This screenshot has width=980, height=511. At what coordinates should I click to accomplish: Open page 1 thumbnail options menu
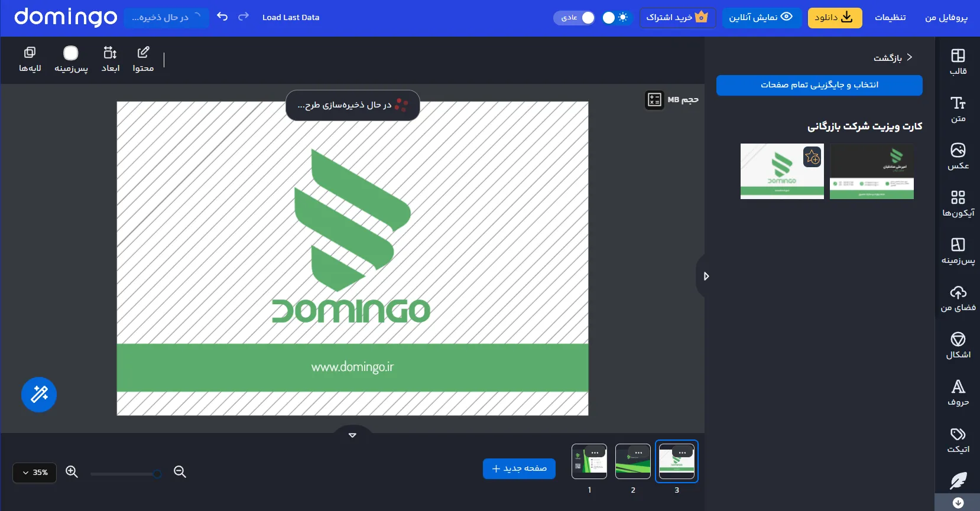pyautogui.click(x=595, y=453)
